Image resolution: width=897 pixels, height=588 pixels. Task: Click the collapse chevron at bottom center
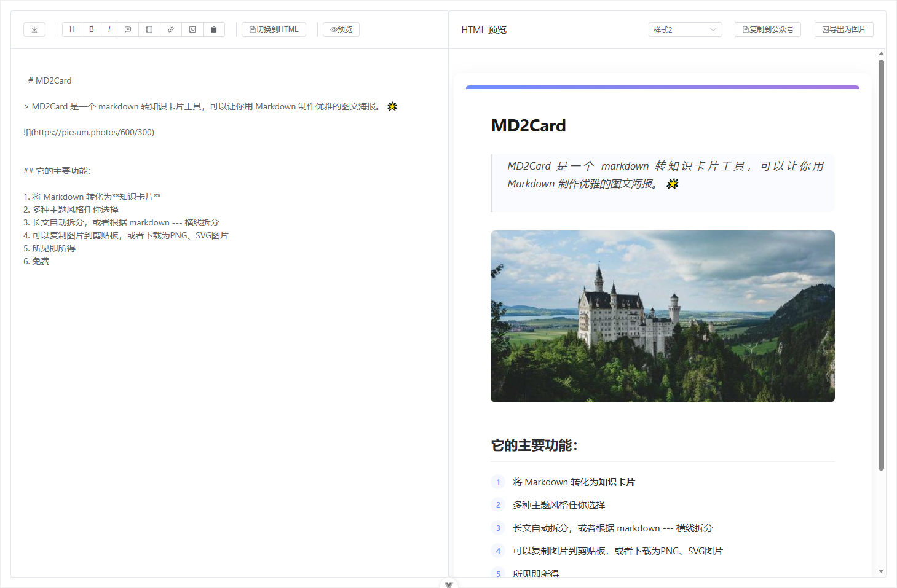[449, 584]
